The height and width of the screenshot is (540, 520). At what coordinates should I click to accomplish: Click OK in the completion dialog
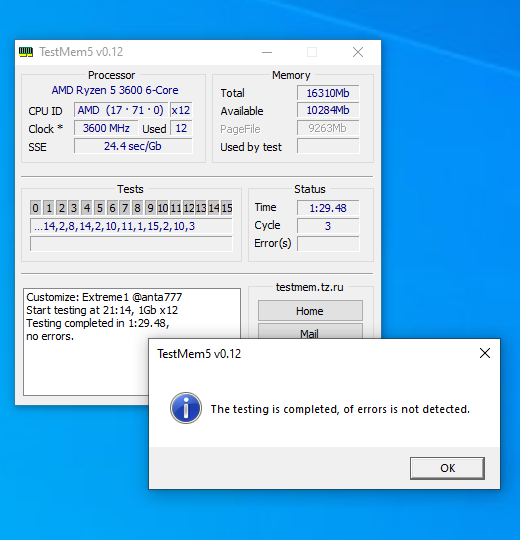pyautogui.click(x=447, y=468)
